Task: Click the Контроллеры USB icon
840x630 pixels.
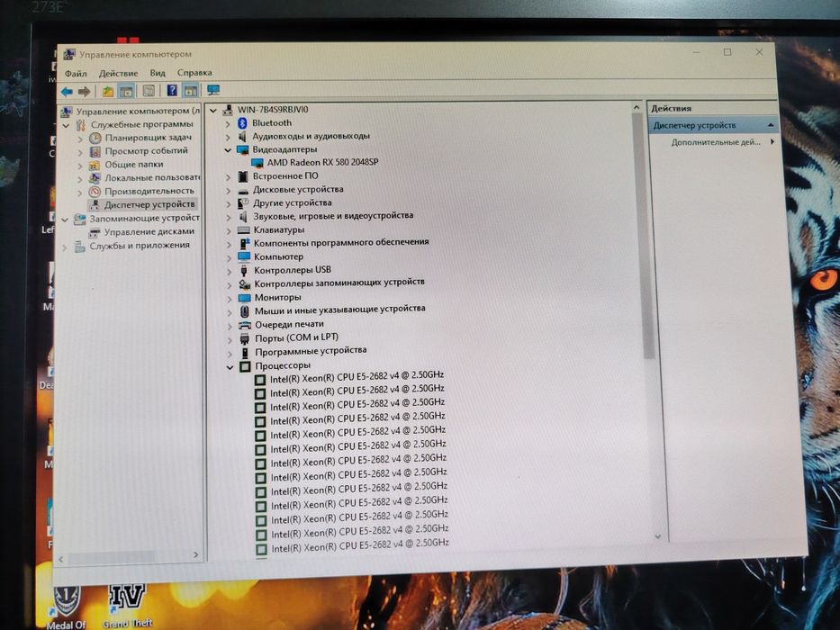Action: point(244,270)
